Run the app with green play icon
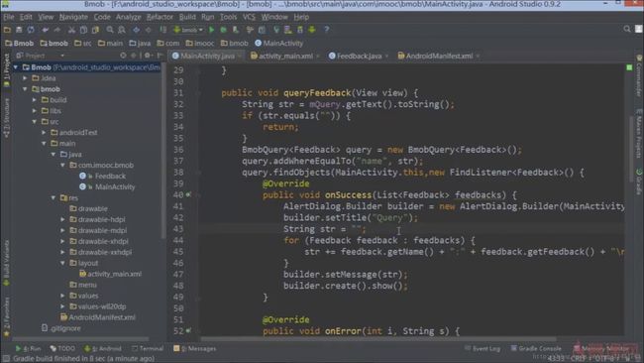Image resolution: width=644 pixels, height=363 pixels. [211, 30]
